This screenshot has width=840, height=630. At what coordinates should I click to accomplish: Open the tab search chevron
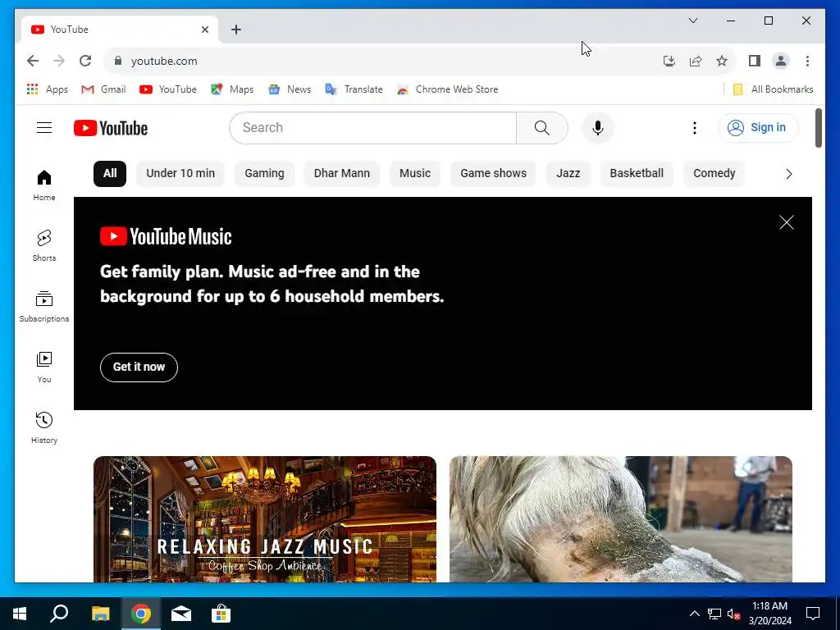click(692, 21)
